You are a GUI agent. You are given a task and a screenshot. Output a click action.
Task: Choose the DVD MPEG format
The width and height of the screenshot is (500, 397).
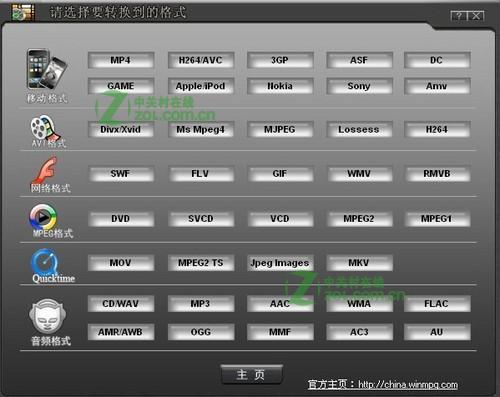(121, 219)
